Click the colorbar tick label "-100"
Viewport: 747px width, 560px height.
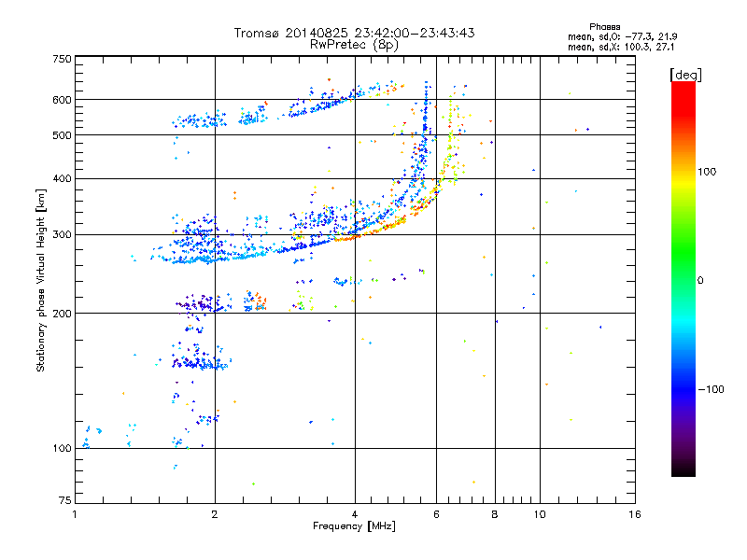(x=712, y=389)
